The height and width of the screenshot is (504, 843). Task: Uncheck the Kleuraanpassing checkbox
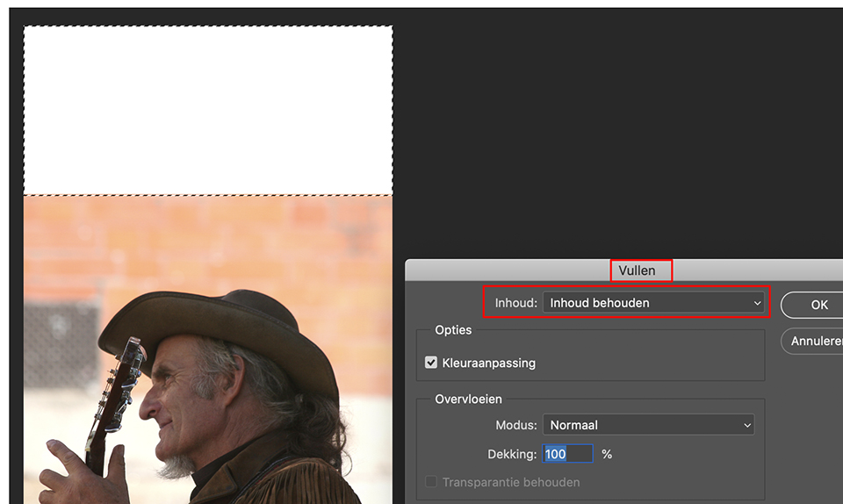click(431, 363)
